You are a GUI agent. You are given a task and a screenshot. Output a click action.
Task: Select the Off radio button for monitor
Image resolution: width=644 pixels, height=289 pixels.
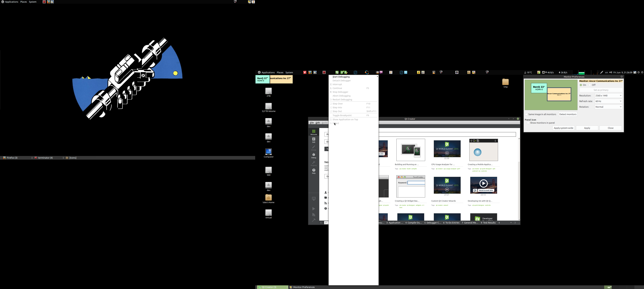(590, 85)
